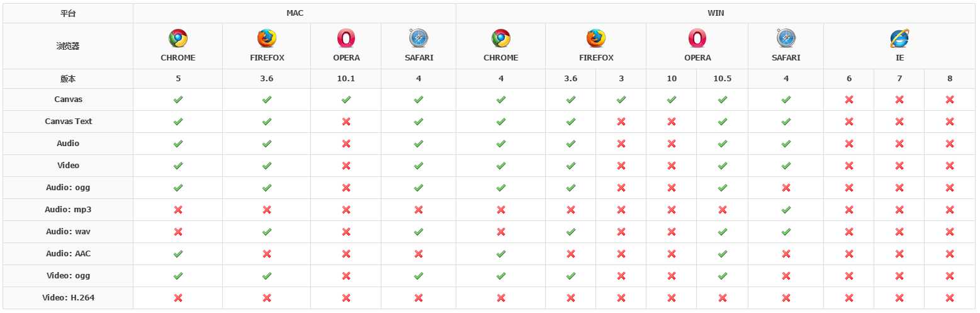Select the MAC platform header cell
This screenshot has height=313, width=980.
pos(294,13)
